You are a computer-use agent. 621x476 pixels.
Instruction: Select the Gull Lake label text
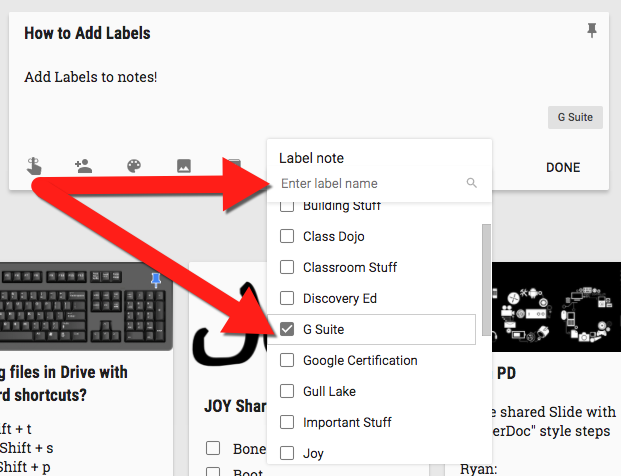tap(329, 391)
